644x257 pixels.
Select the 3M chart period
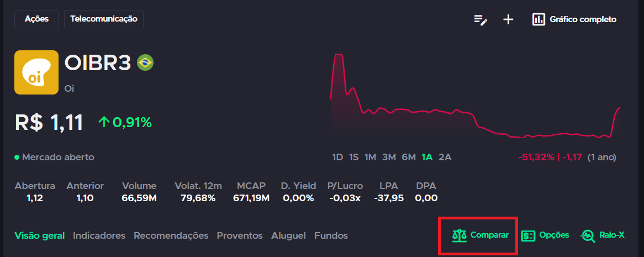pos(389,157)
